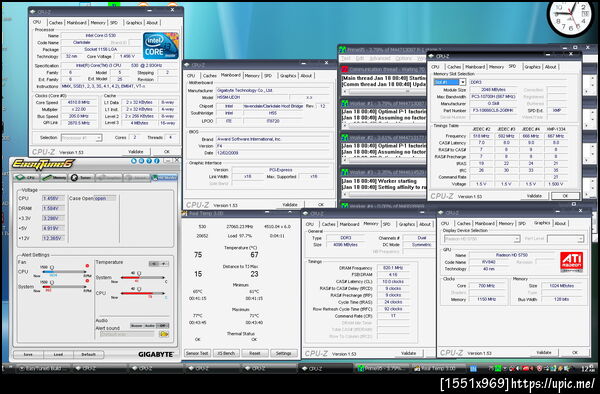Viewport: 600px width, 394px height.
Task: Adjust the CPU temperature alert slider
Action: (143, 293)
